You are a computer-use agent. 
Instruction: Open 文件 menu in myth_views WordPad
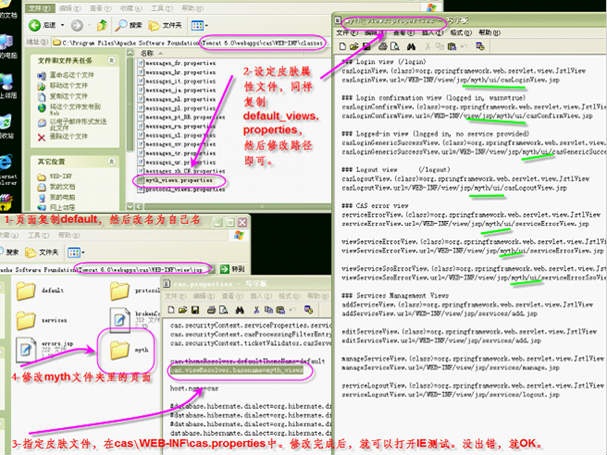pos(347,33)
